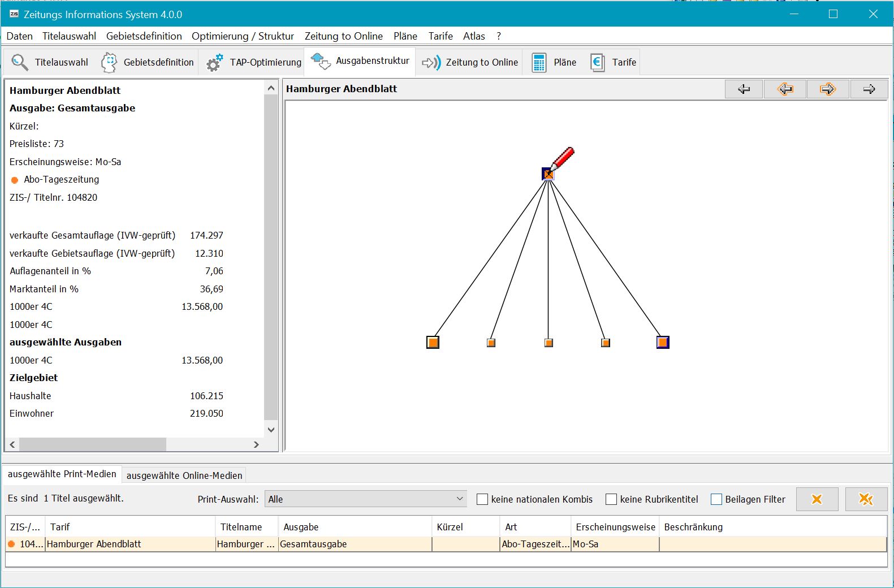Switch to ausgewählte Print-Medien tab
Image resolution: width=894 pixels, height=588 pixels.
pyautogui.click(x=62, y=474)
